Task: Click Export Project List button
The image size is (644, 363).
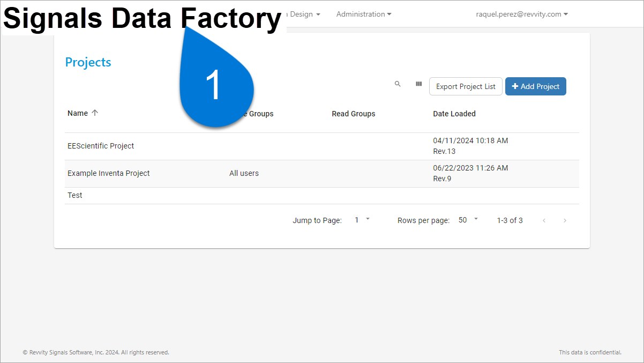Action: pos(466,86)
